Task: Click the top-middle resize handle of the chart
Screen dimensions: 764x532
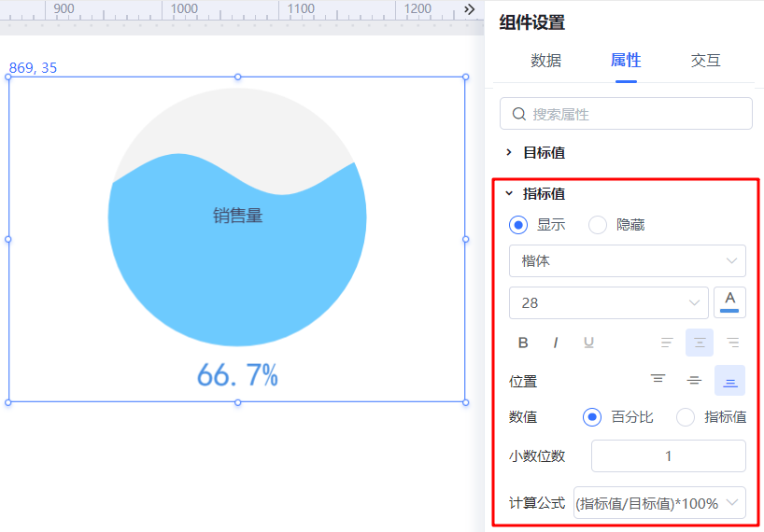Action: [238, 77]
